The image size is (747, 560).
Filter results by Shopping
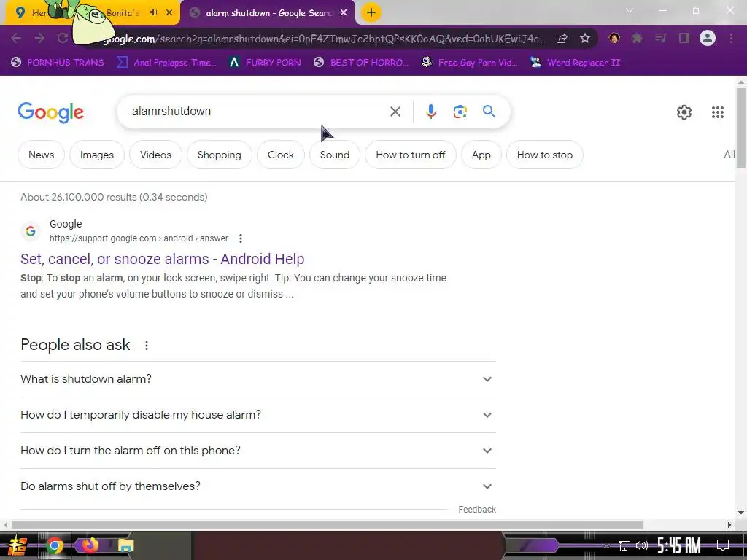(x=219, y=155)
